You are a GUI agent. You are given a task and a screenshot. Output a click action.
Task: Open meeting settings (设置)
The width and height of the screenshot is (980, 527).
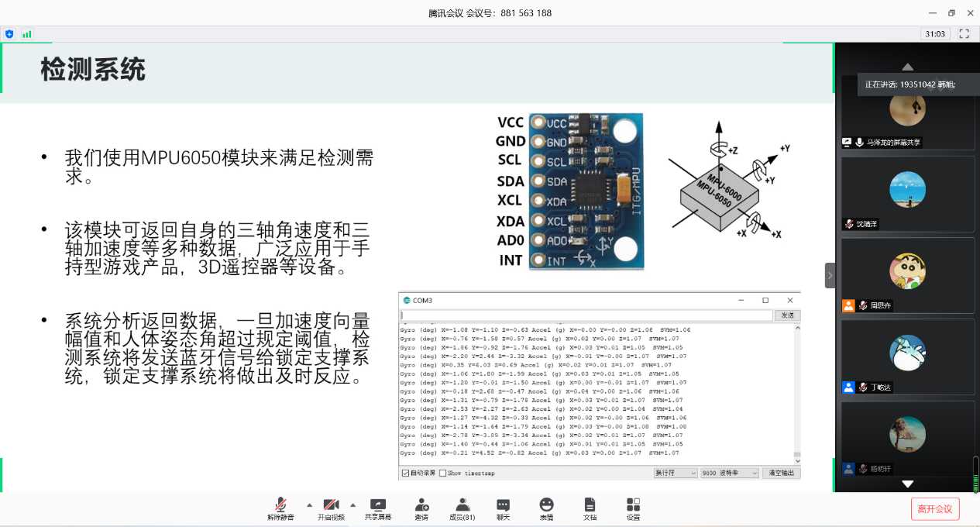coord(633,508)
